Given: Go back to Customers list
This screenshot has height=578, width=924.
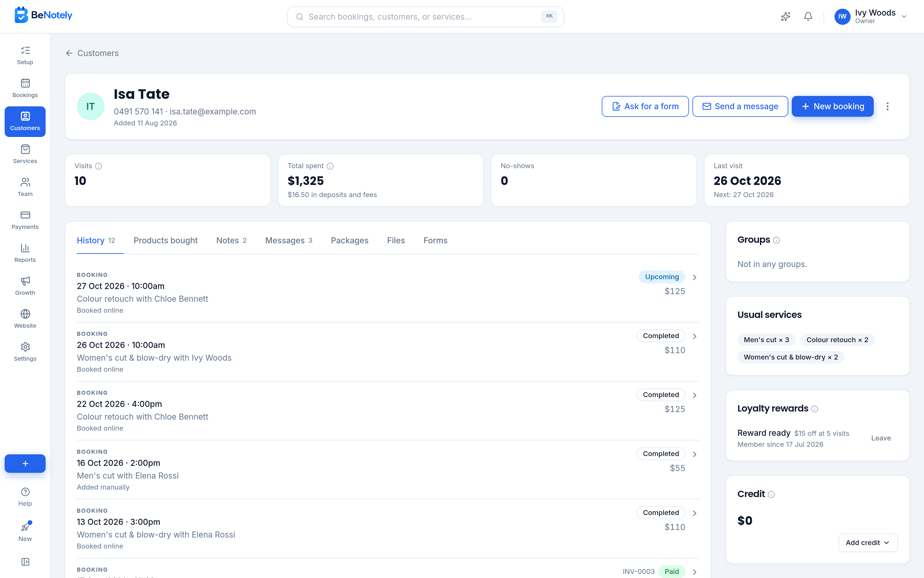Looking at the screenshot, I should [x=92, y=53].
